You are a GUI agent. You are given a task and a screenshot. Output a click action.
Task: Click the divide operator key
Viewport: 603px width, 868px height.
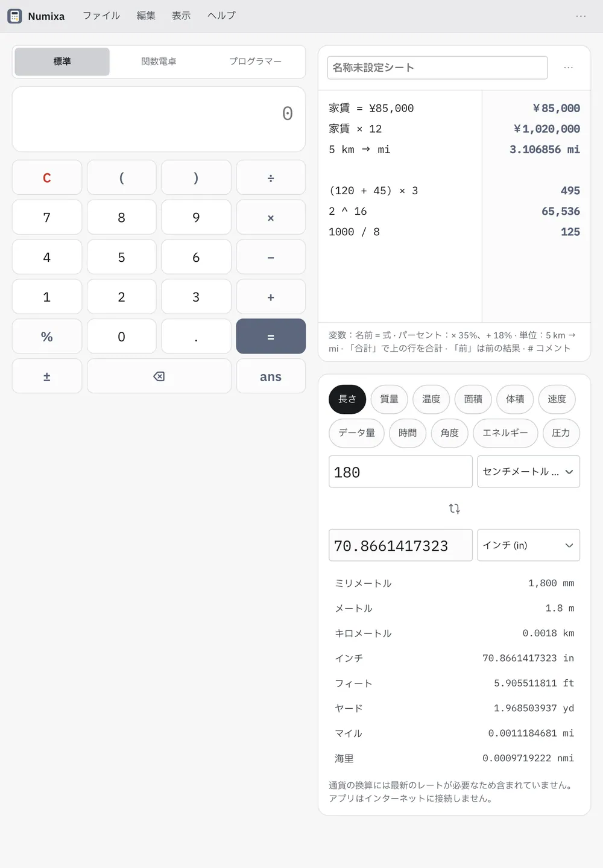(271, 178)
